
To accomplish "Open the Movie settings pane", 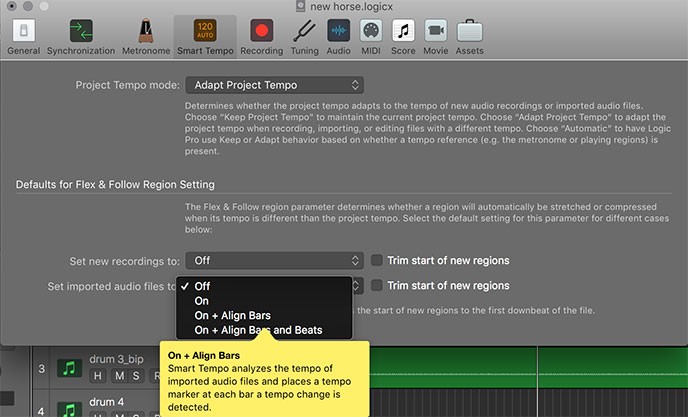I will click(436, 37).
